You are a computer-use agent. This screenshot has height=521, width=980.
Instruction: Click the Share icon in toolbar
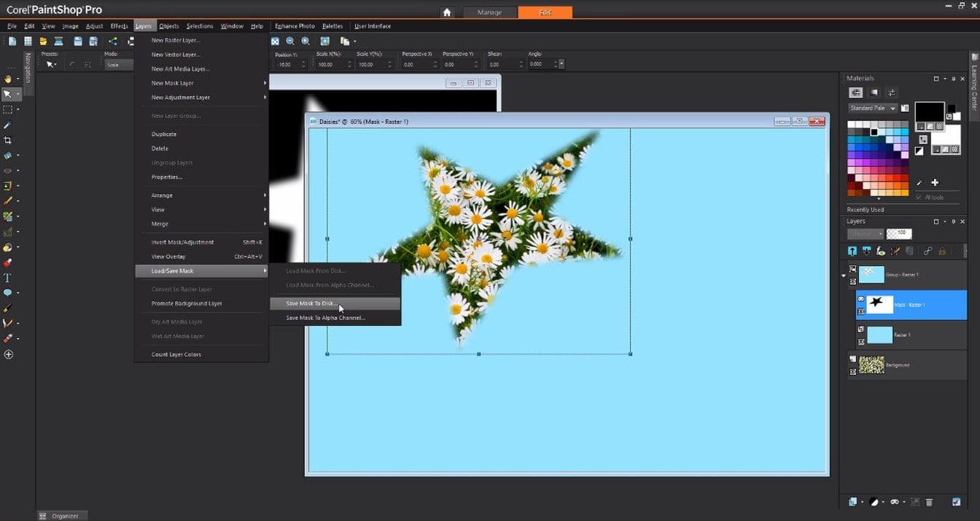[x=113, y=42]
